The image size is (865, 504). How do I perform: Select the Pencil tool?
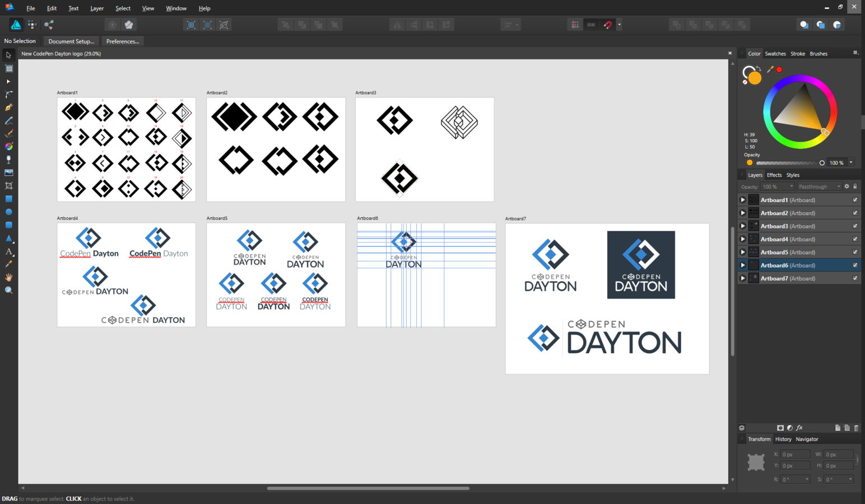click(x=8, y=120)
